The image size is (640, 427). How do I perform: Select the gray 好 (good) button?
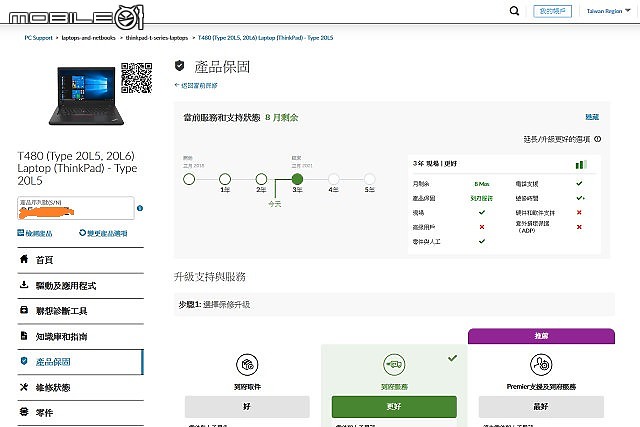247,407
